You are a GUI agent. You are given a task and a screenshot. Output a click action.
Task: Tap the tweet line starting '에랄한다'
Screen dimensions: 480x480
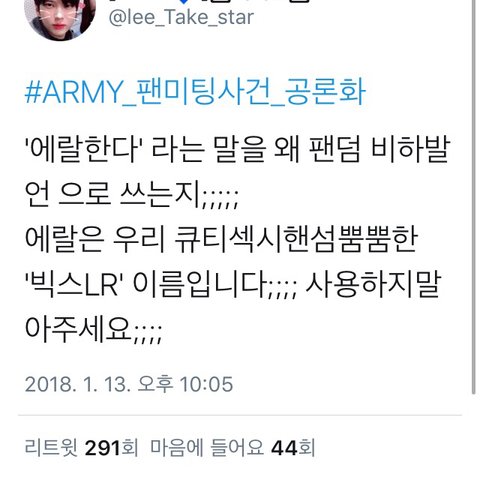[238, 149]
